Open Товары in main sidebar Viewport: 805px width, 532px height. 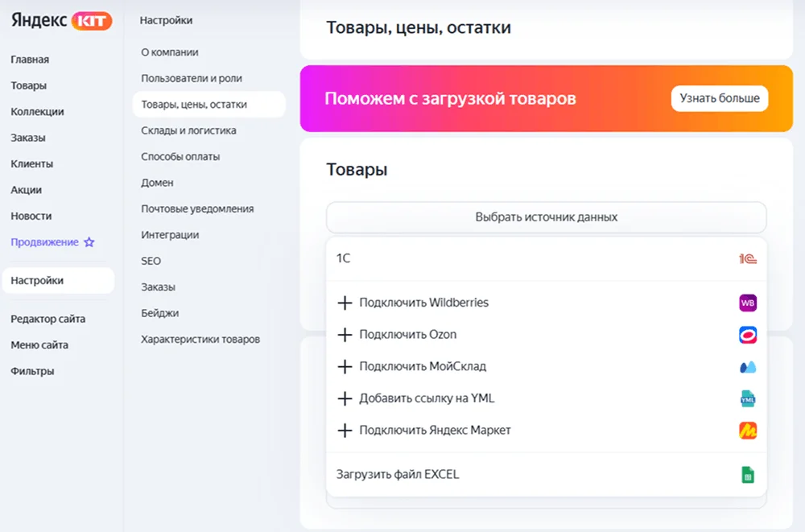click(29, 86)
